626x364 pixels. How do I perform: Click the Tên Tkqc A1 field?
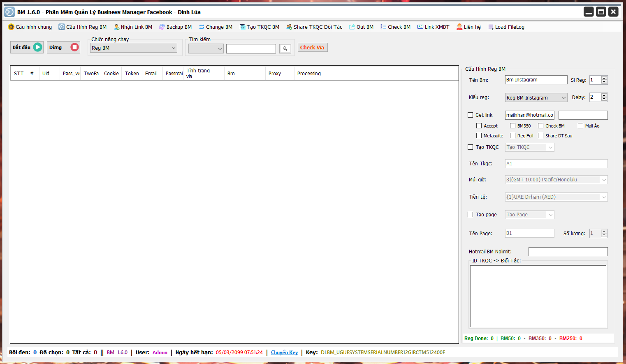tap(556, 164)
